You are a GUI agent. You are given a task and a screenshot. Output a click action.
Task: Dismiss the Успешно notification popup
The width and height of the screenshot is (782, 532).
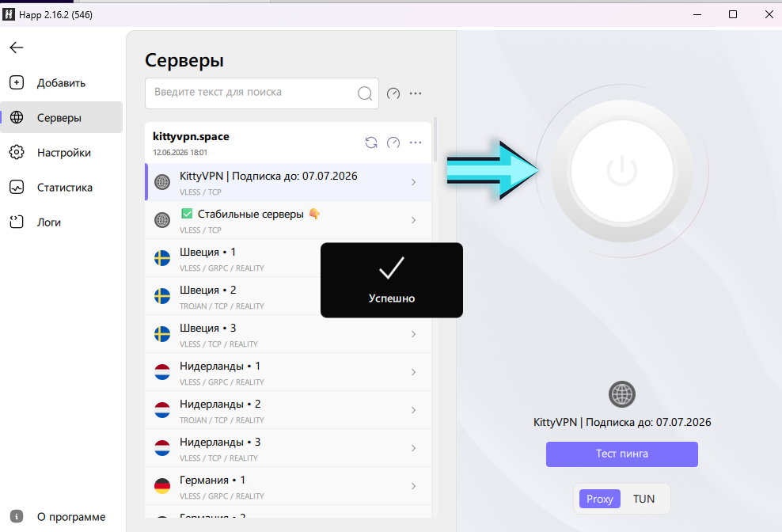[392, 280]
